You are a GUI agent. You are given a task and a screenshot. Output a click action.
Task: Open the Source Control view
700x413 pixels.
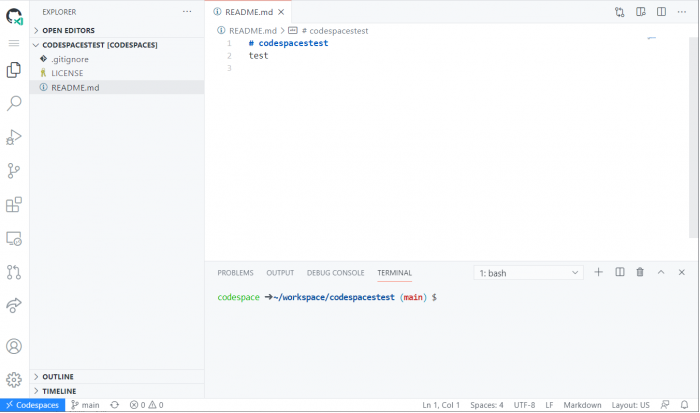(14, 170)
